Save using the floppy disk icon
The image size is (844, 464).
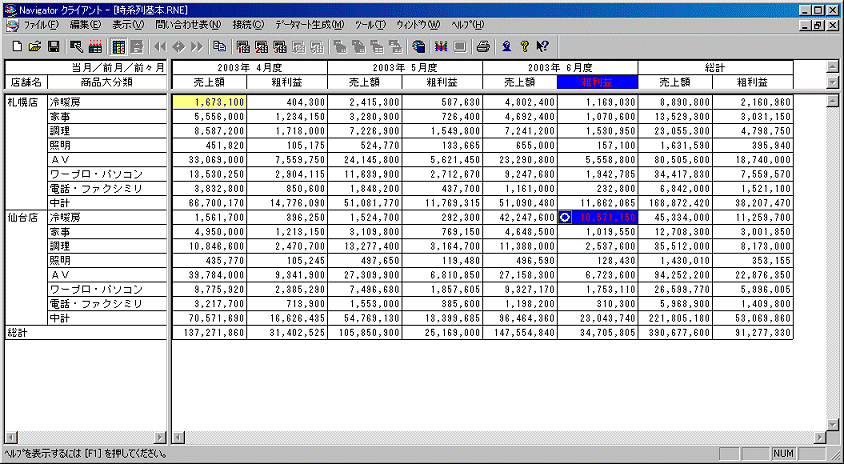[x=53, y=47]
